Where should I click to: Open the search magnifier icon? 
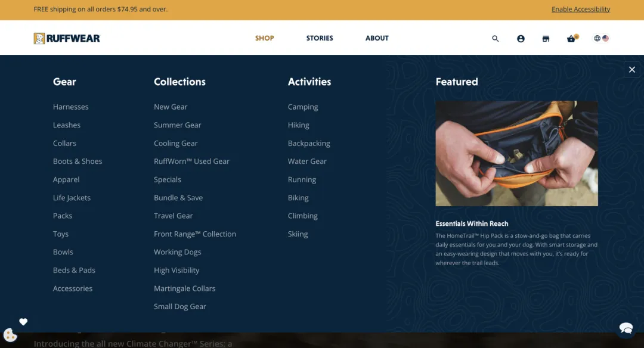click(496, 38)
